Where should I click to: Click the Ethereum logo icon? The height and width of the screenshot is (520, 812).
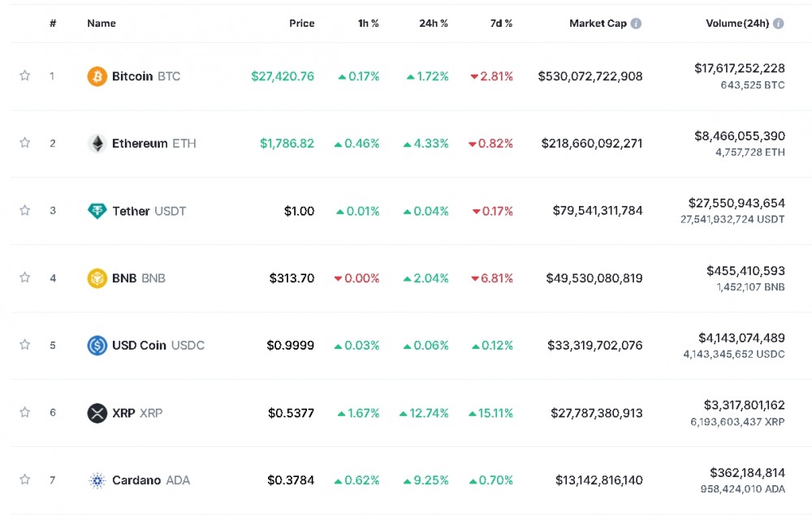pos(97,144)
